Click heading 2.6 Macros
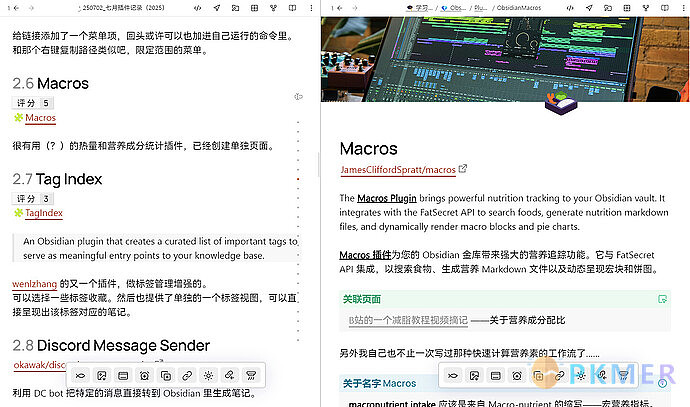The height and width of the screenshot is (407, 690). pos(51,84)
